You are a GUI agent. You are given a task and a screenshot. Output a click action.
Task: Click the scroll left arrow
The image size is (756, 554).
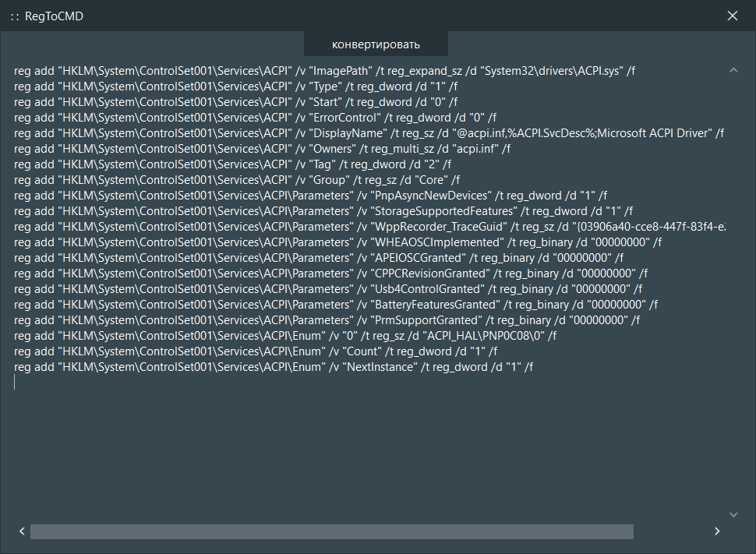pos(23,531)
